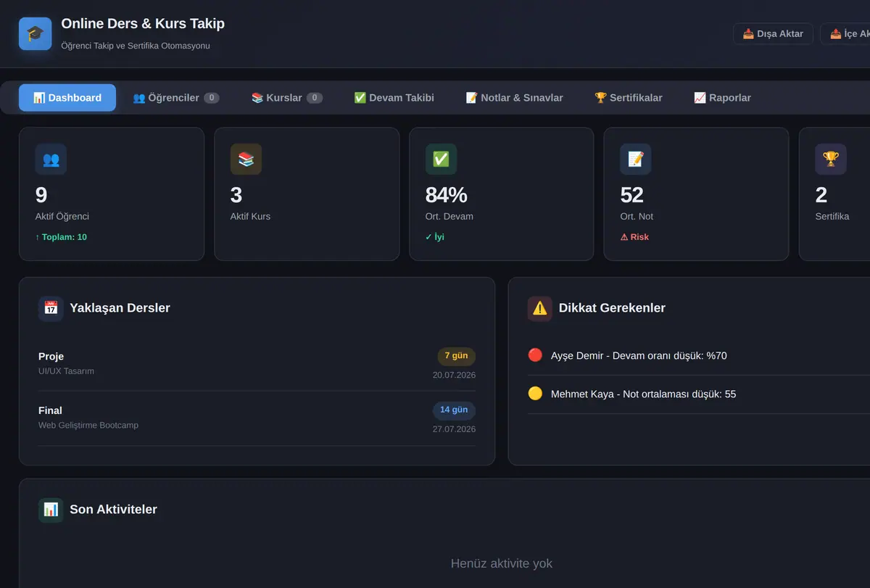Screen dimensions: 870x588
Task: Open the Dashboard tab
Action: point(67,98)
